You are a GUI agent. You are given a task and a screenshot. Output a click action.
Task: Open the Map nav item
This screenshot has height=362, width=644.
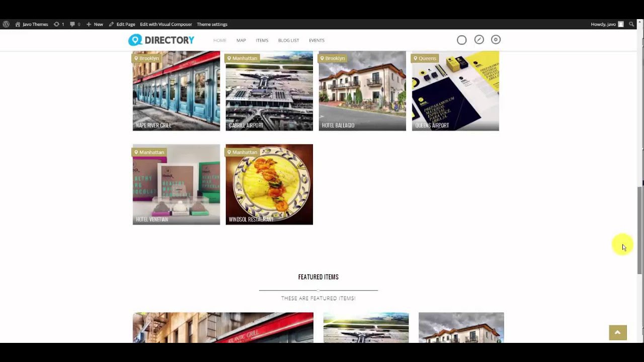pyautogui.click(x=241, y=40)
